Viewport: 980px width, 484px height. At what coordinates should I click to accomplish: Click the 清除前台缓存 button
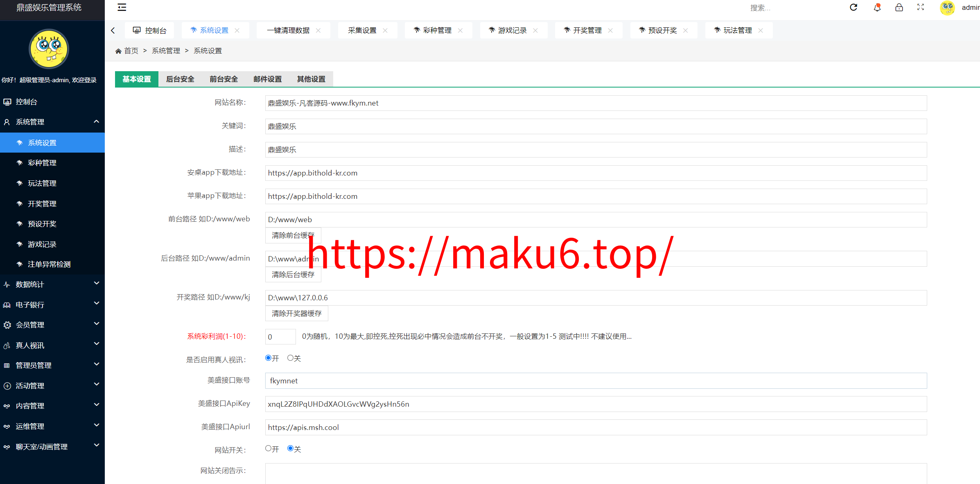[x=293, y=235]
